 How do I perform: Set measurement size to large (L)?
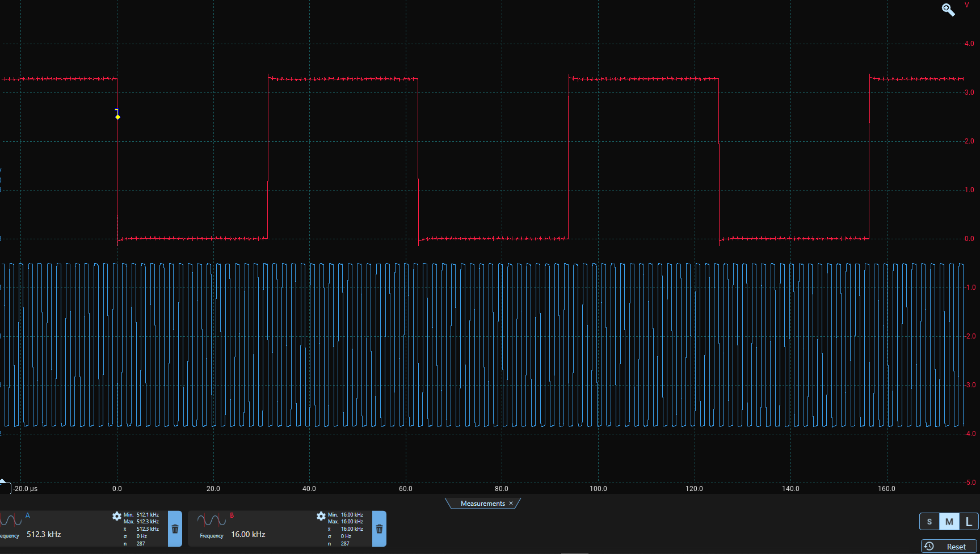pos(969,522)
